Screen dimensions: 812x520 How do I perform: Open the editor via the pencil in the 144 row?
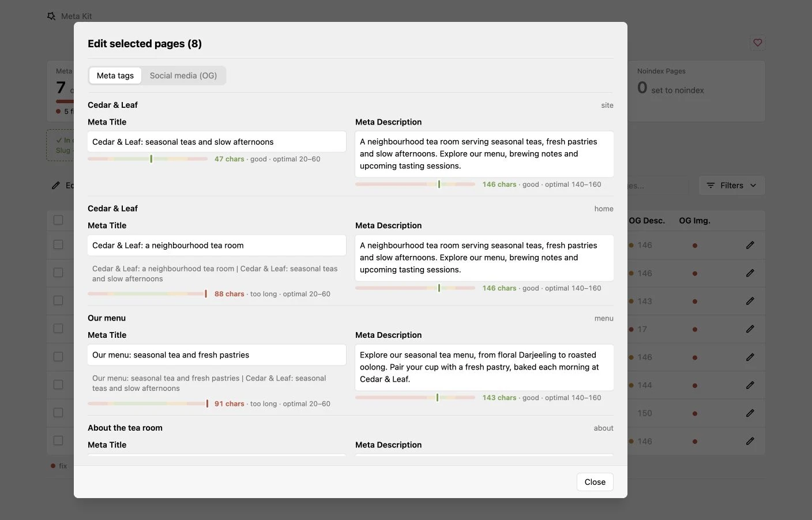(x=750, y=385)
